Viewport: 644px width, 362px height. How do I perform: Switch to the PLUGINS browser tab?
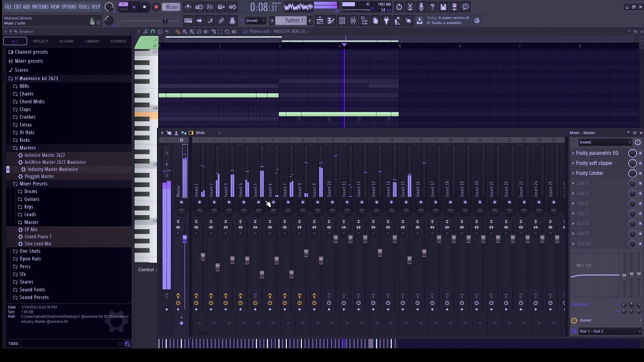66,41
